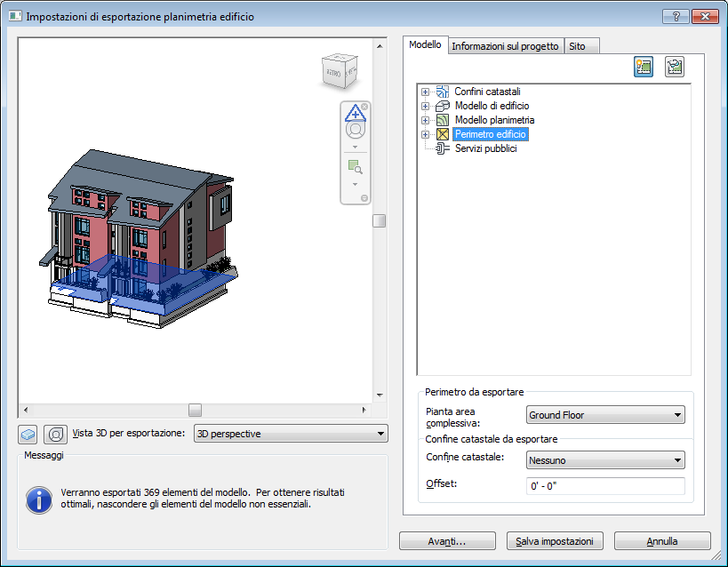Screen dimensions: 728x567
Task: Click the 3D box view icon below the preview
Action: point(28,435)
